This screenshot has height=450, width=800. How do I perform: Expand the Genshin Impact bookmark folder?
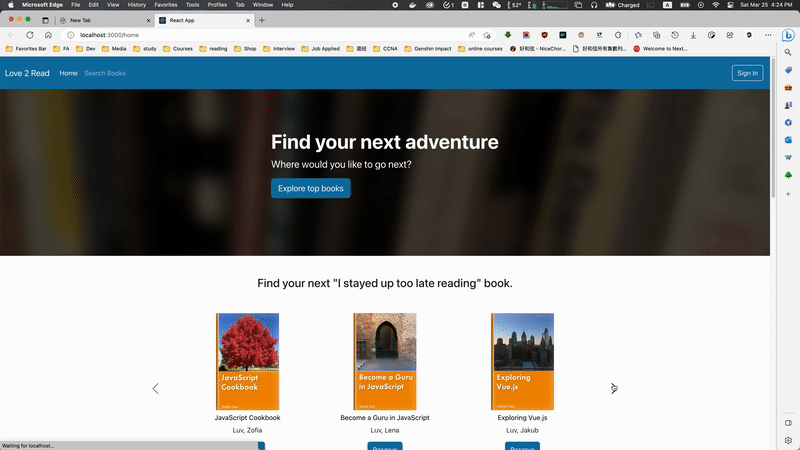pos(428,49)
